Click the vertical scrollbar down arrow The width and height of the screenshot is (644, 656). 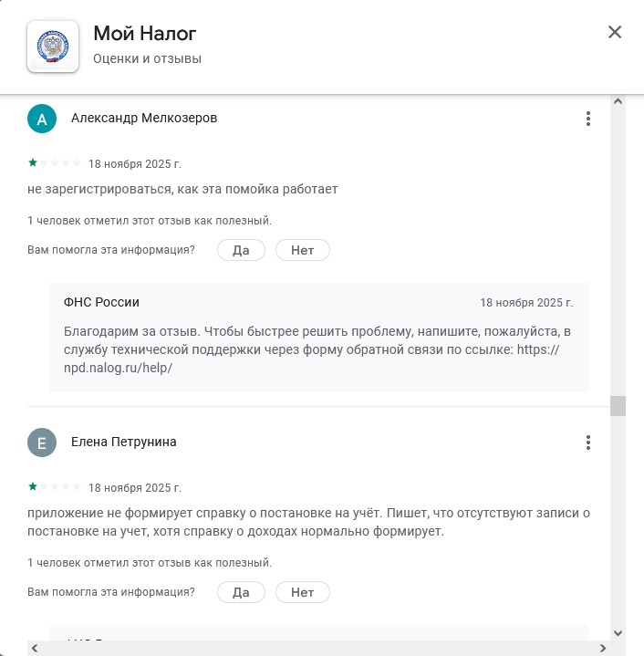(x=618, y=632)
